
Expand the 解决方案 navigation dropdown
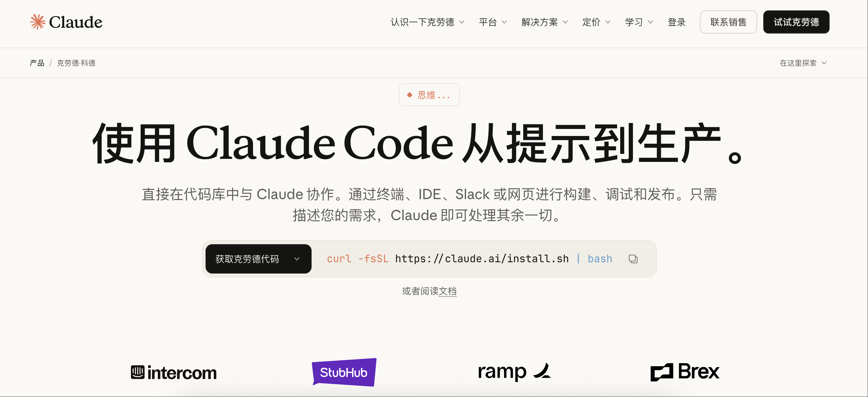544,22
